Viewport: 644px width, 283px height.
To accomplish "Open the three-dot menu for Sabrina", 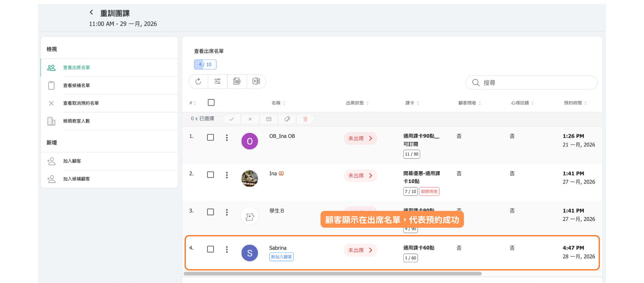I will [227, 250].
